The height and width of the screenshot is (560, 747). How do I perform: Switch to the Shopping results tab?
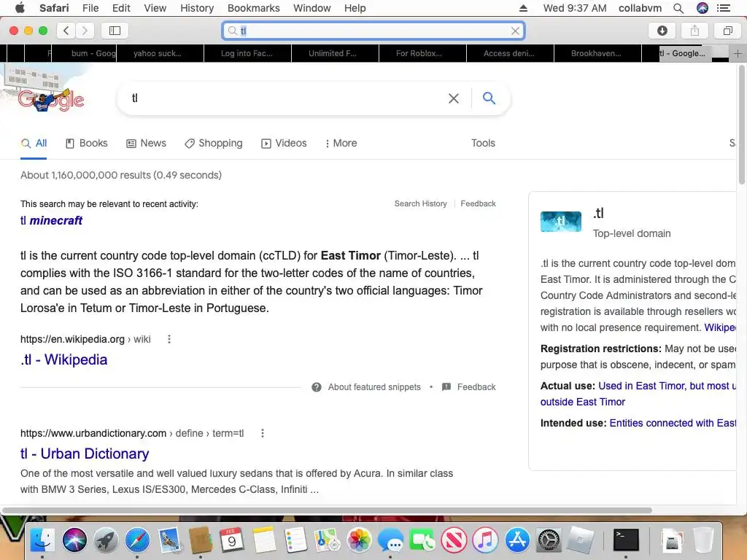click(x=214, y=143)
